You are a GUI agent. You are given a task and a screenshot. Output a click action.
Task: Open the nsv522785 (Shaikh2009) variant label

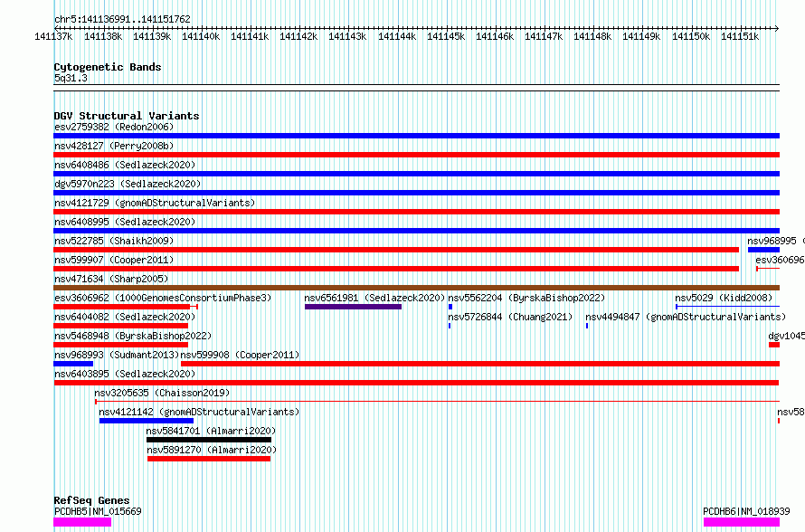tap(114, 241)
